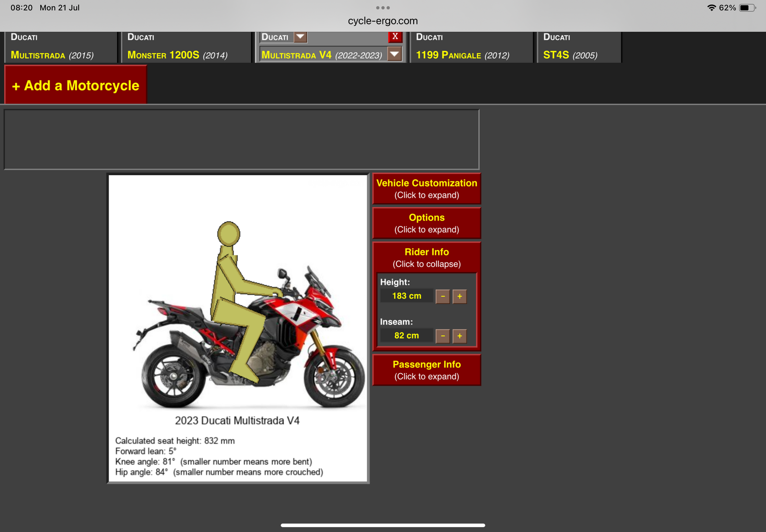Switch to the Ducati ST4S tab
This screenshot has width=766, height=532.
(577, 47)
